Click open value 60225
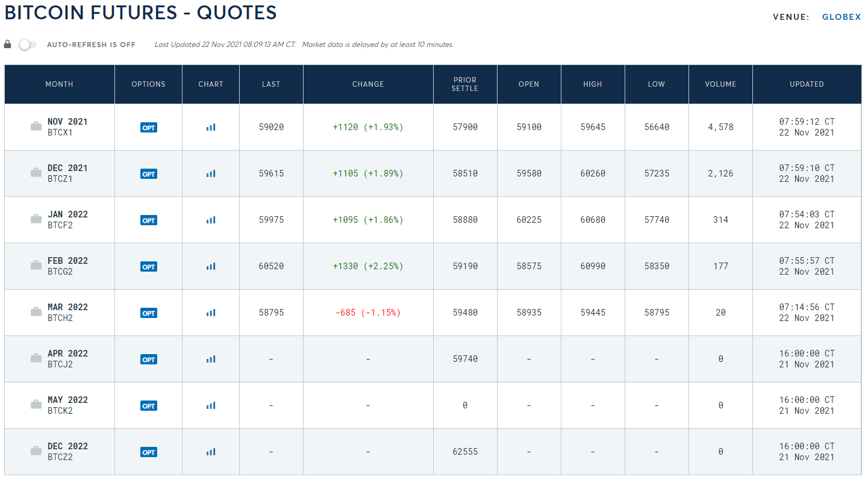This screenshot has height=480, width=868. (529, 220)
